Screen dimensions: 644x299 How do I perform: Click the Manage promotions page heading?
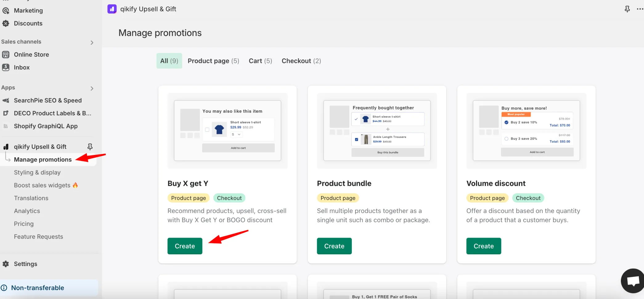160,33
